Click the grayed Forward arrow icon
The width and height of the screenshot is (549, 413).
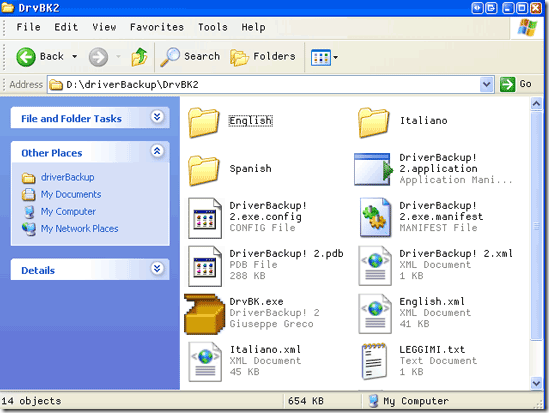point(98,57)
